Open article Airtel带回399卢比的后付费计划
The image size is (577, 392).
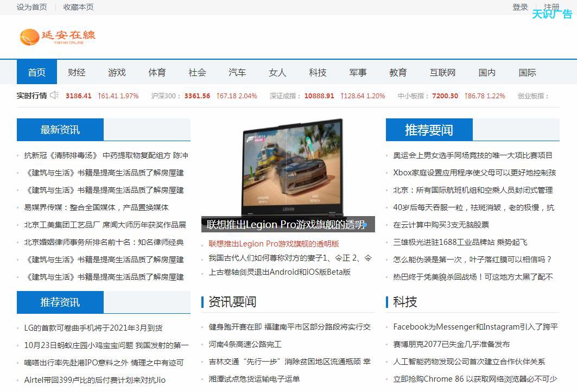tap(95, 380)
